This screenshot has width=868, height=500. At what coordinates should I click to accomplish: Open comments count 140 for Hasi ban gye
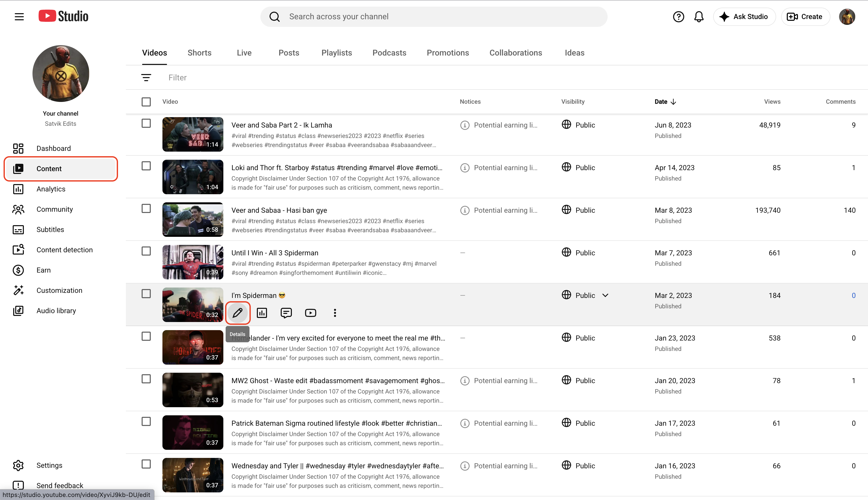coord(849,210)
